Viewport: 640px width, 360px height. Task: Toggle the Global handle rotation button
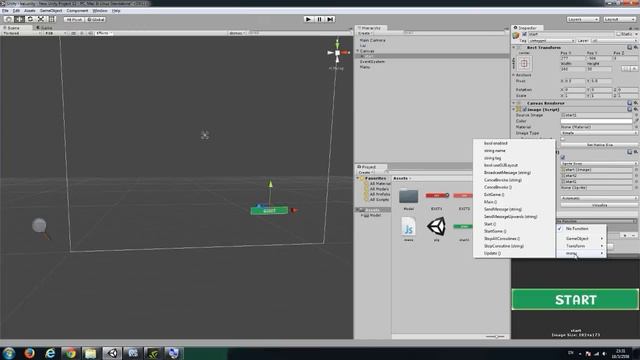tap(96, 19)
